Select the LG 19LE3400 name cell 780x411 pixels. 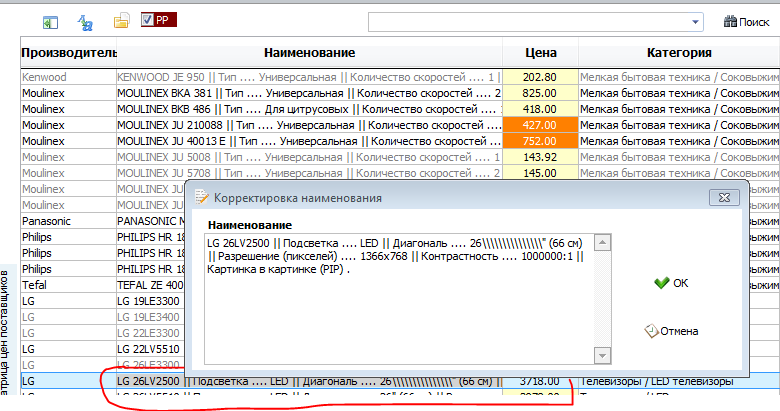tap(150, 317)
